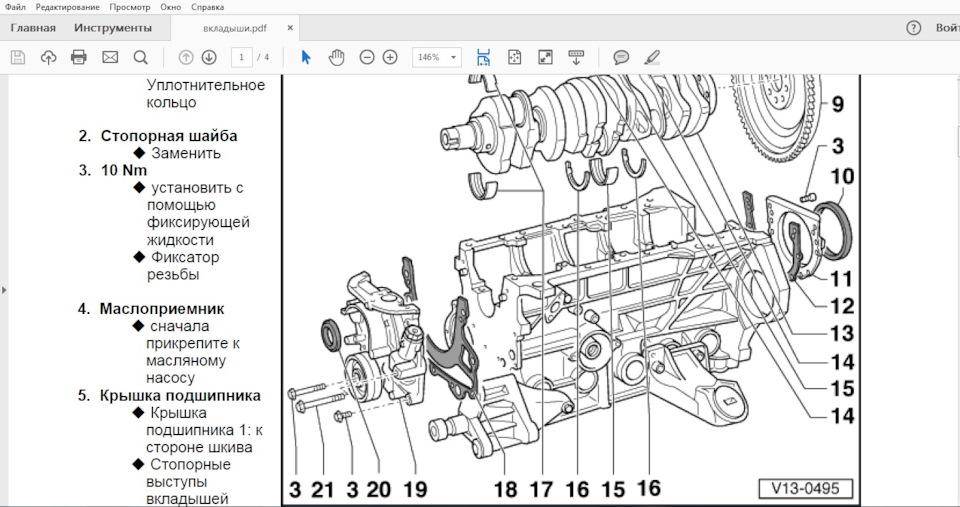Open the Окно menu
Viewport: 960px width, 507px height.
(171, 7)
